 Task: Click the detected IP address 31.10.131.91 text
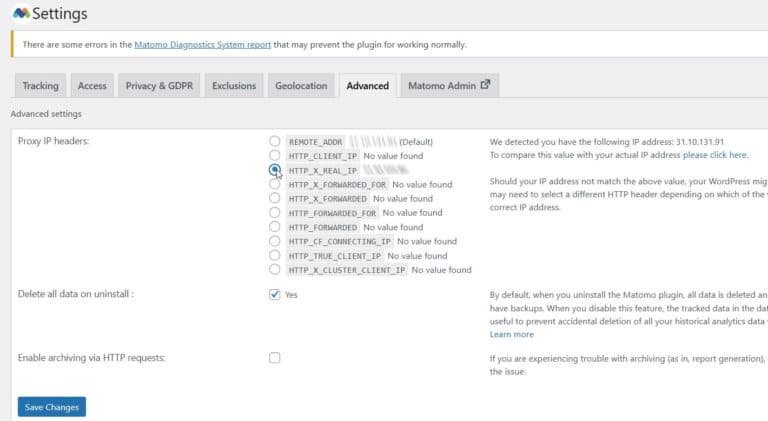point(700,141)
